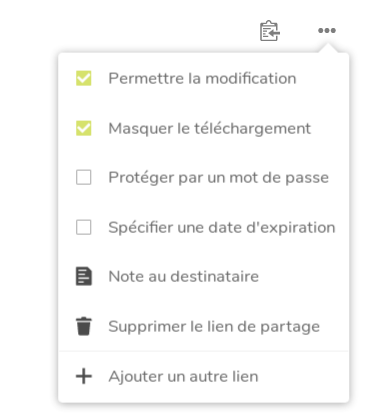Click the three-dots more options icon
Screen dimensions: 369x417
[x=327, y=31]
